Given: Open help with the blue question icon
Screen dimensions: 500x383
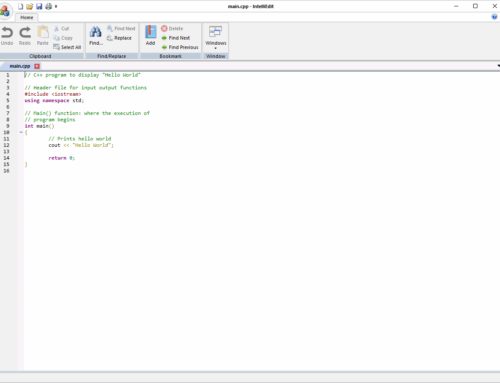Looking at the screenshot, I should coord(494,17).
